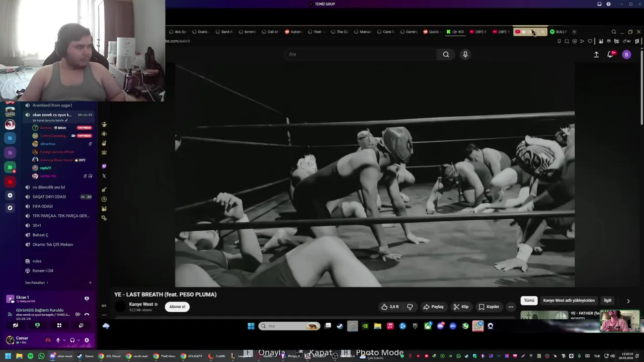Screen dimensions: 644x362
Task: Toggle the Discord screen share button
Action: 37,325
